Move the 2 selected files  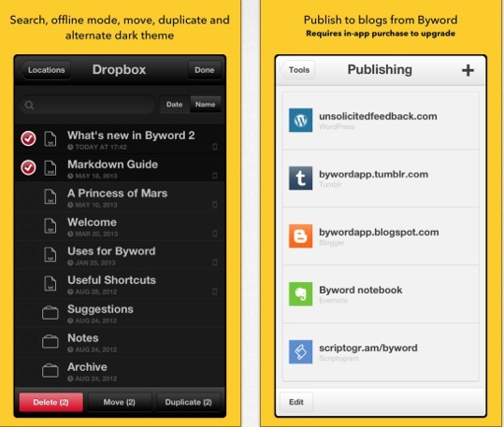[x=120, y=403]
